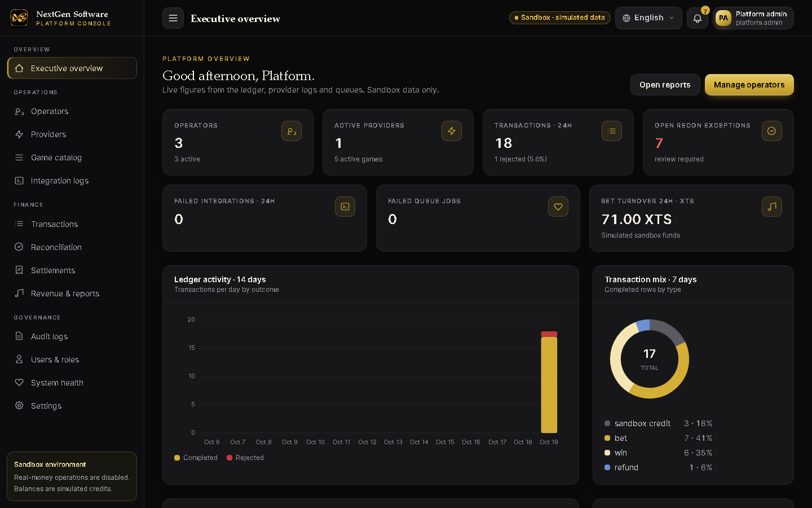Click the NextGen Software logo icon
This screenshot has width=812, height=508.
pyautogui.click(x=19, y=18)
